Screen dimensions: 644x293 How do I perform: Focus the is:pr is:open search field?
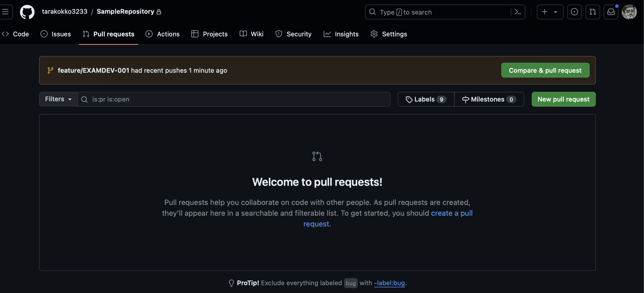234,99
